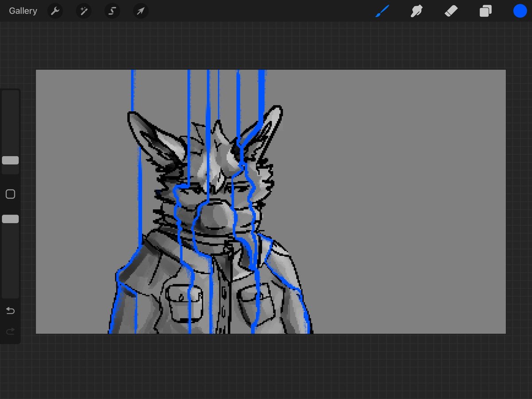Tap the drawing canvas artwork
The image size is (532, 399).
270,202
